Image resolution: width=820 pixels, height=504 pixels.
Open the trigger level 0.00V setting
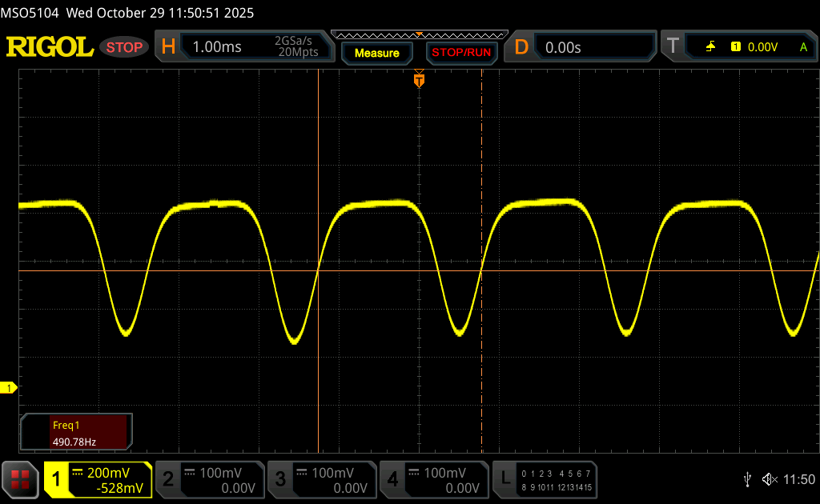(762, 47)
